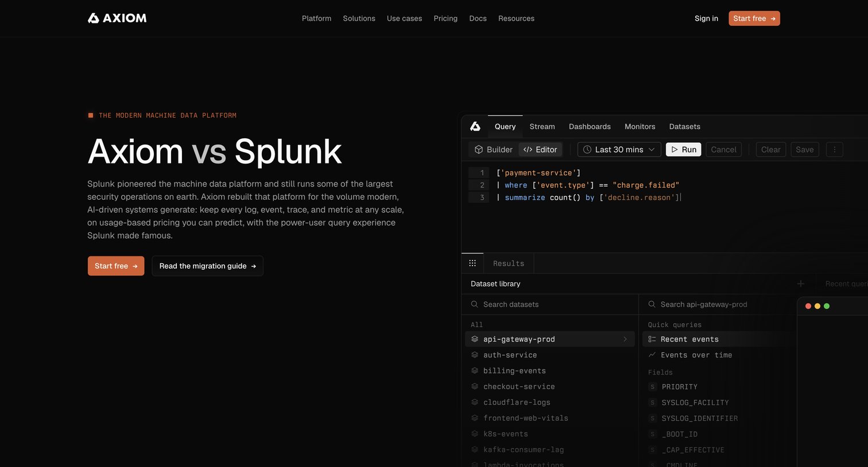Click the chart icon beside Events over time

652,355
